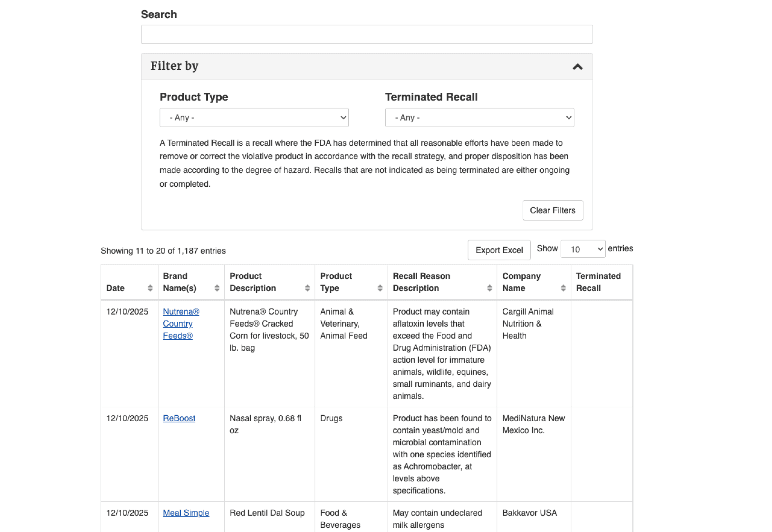Viewport: 772px width, 532px height.
Task: Click the Export Excel button
Action: tap(498, 250)
